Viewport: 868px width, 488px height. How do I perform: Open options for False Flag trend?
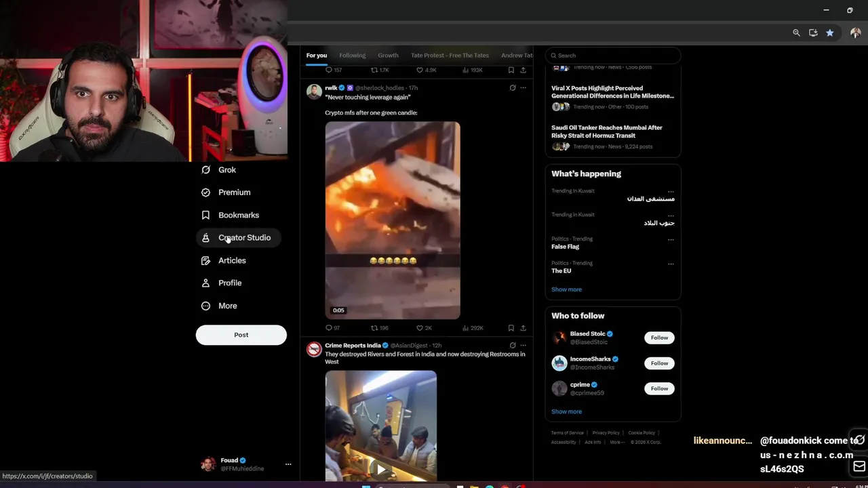pos(671,239)
